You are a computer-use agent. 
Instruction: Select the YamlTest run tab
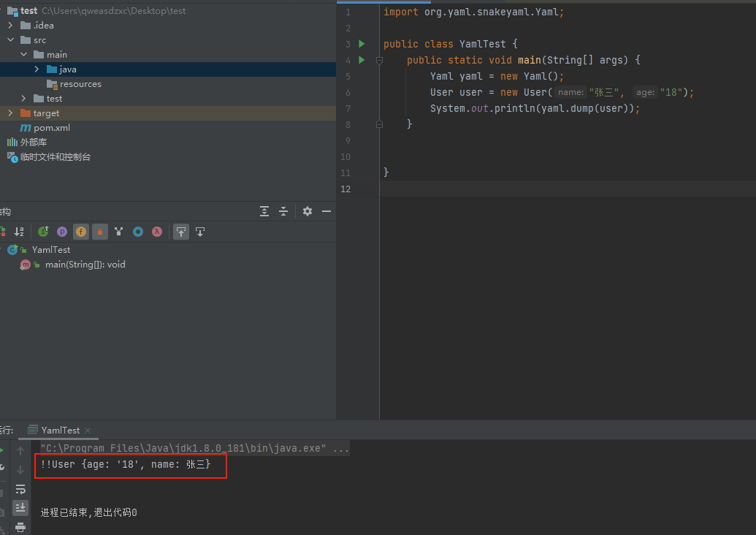pyautogui.click(x=60, y=430)
